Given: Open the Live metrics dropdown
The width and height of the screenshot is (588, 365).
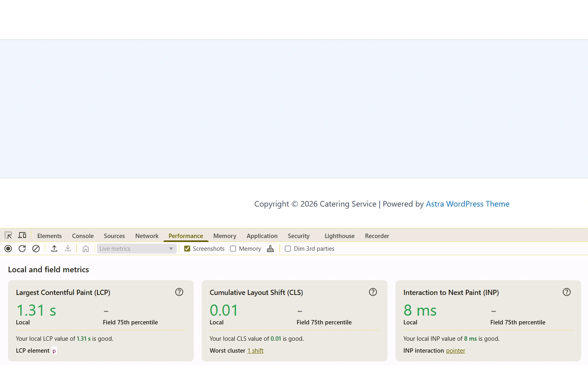Looking at the screenshot, I should tap(137, 249).
